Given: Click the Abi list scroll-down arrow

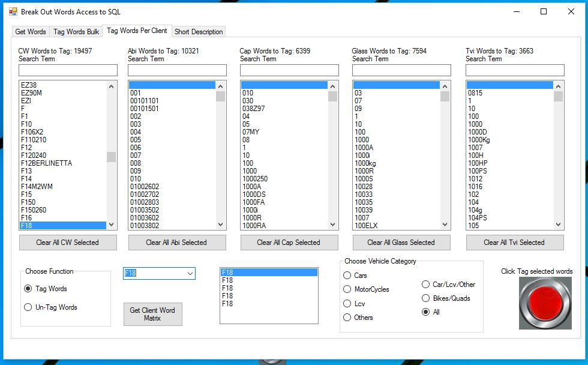Looking at the screenshot, I should [x=221, y=225].
